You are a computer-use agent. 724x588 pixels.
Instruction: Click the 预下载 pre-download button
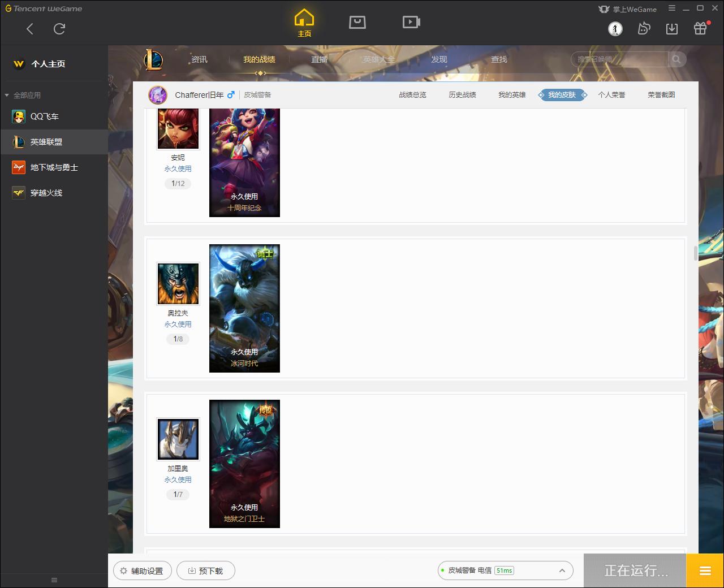tap(206, 571)
